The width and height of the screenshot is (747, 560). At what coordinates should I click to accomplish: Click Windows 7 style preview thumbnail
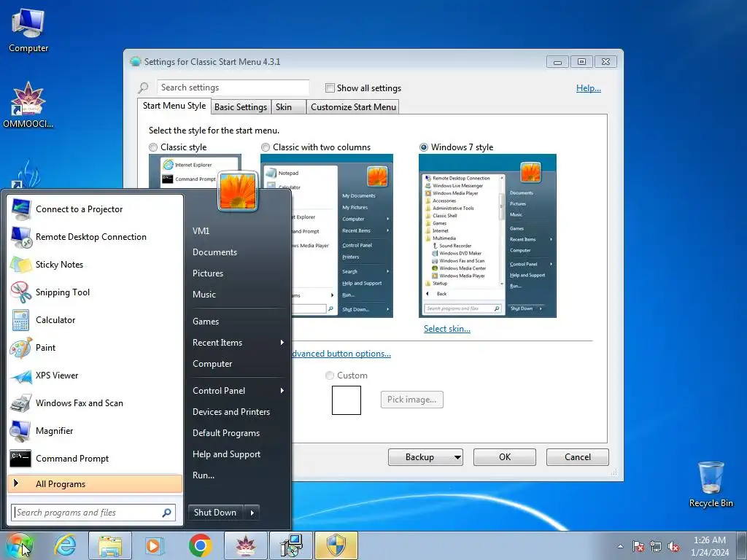pos(487,236)
